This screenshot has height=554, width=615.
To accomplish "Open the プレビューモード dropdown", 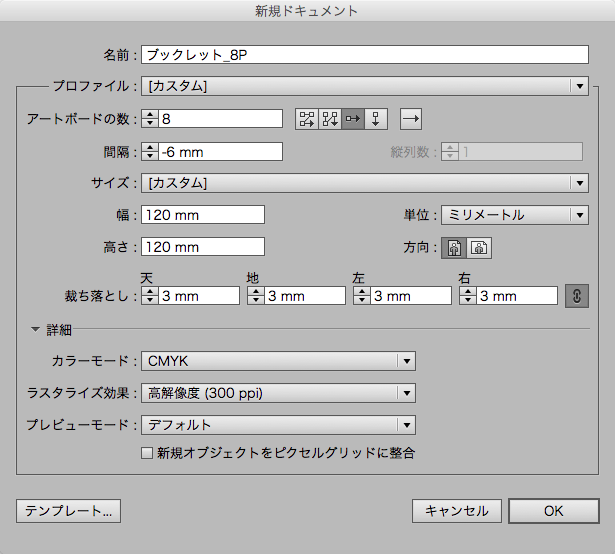I will point(278,425).
